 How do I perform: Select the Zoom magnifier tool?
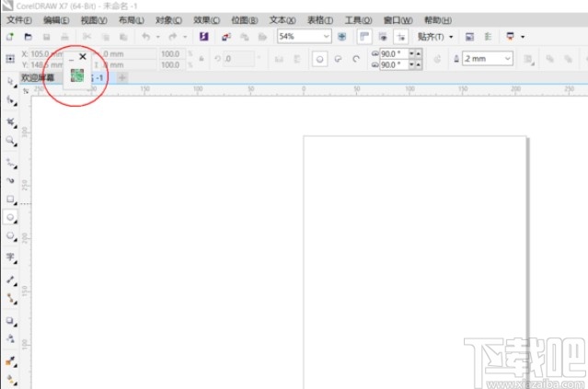coord(10,141)
